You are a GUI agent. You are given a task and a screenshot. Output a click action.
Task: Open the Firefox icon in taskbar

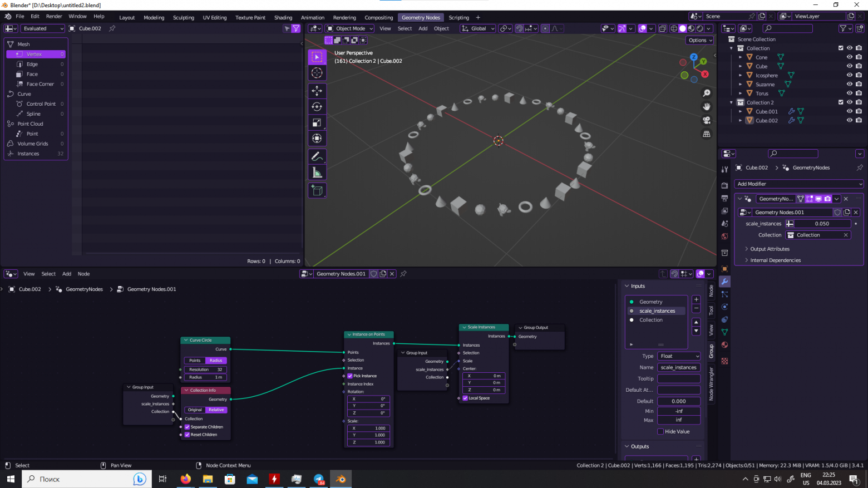coord(185,479)
